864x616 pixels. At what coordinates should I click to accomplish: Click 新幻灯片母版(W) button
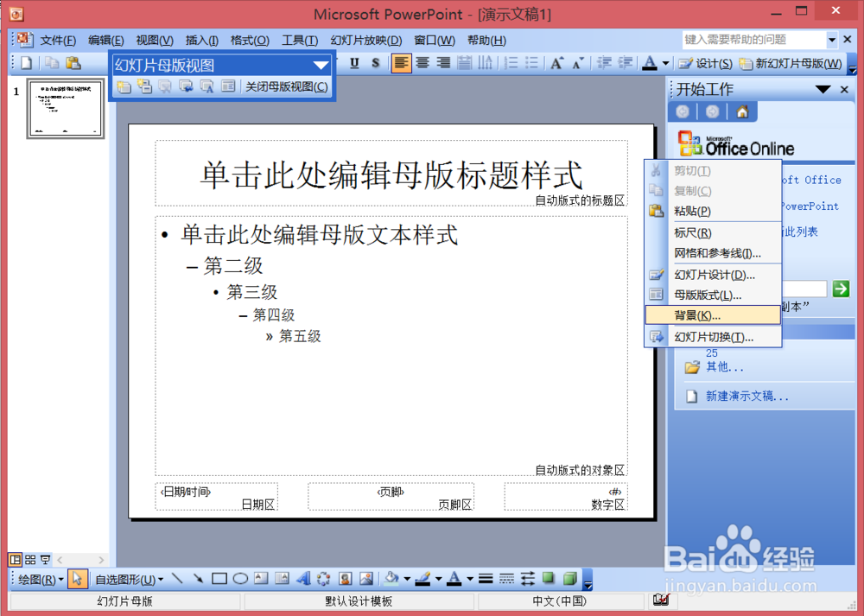pos(791,63)
